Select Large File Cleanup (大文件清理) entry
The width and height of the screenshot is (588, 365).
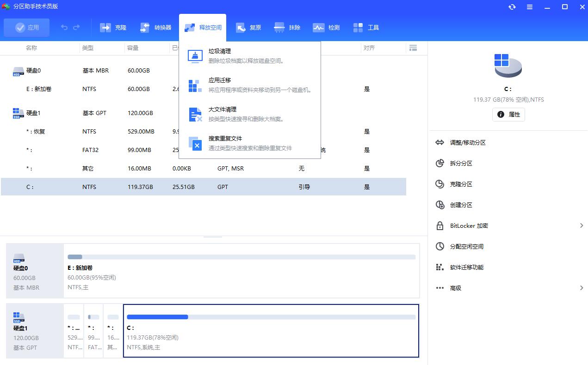250,114
